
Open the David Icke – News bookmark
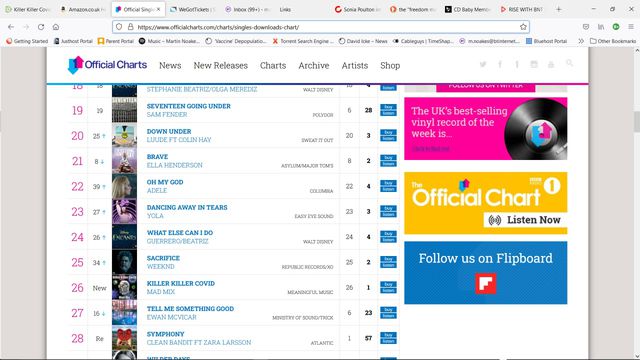(x=363, y=41)
